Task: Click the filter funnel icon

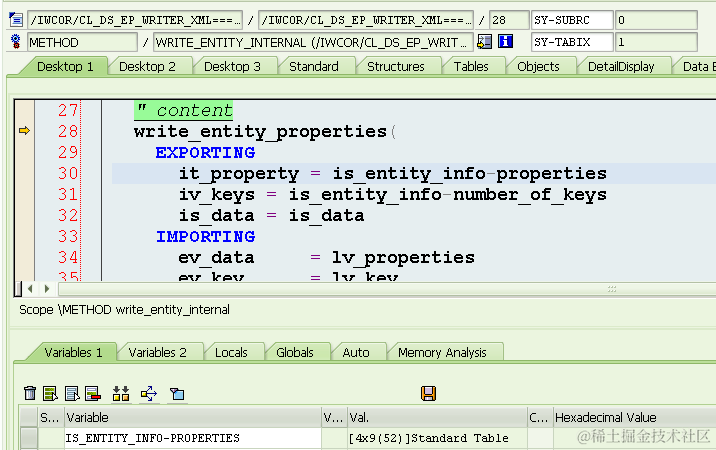Action: (x=177, y=393)
